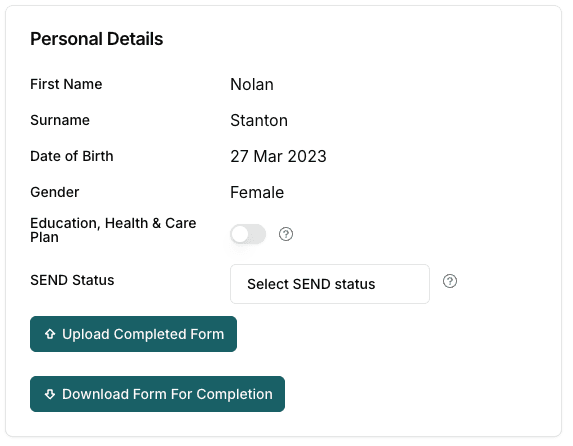The height and width of the screenshot is (446, 573).
Task: Click the first name value Nolan
Action: pos(252,84)
